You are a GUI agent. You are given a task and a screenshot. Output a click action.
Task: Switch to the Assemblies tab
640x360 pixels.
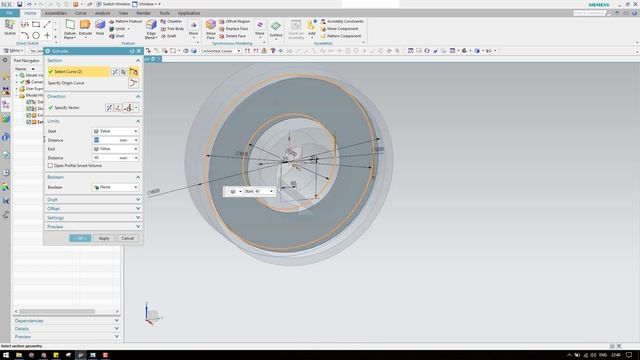pyautogui.click(x=56, y=13)
